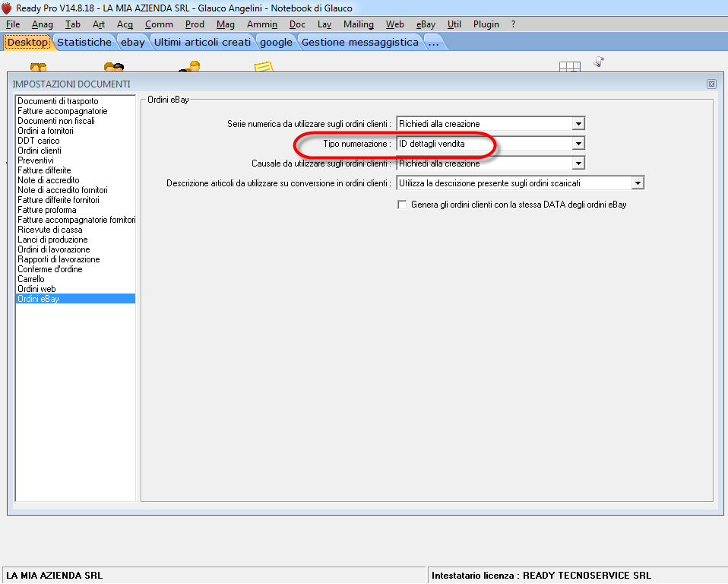Open the Web menu
The width and height of the screenshot is (728, 584).
coord(394,24)
